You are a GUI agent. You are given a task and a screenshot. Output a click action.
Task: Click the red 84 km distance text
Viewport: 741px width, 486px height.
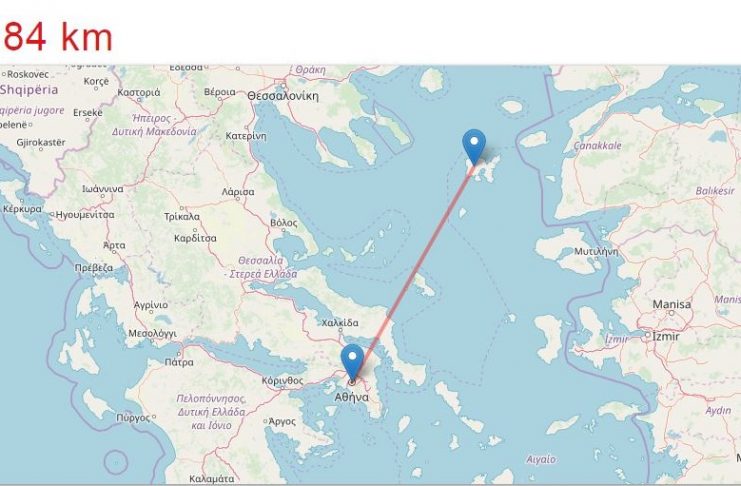coord(58,38)
